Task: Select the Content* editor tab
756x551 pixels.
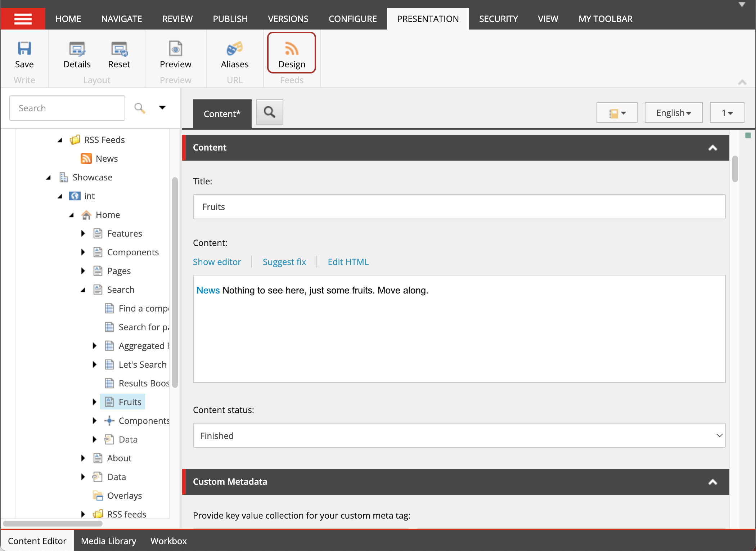Action: tap(222, 114)
